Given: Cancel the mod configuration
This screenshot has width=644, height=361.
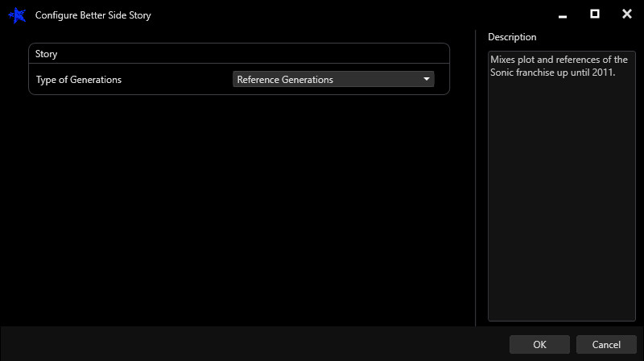Looking at the screenshot, I should coord(605,344).
